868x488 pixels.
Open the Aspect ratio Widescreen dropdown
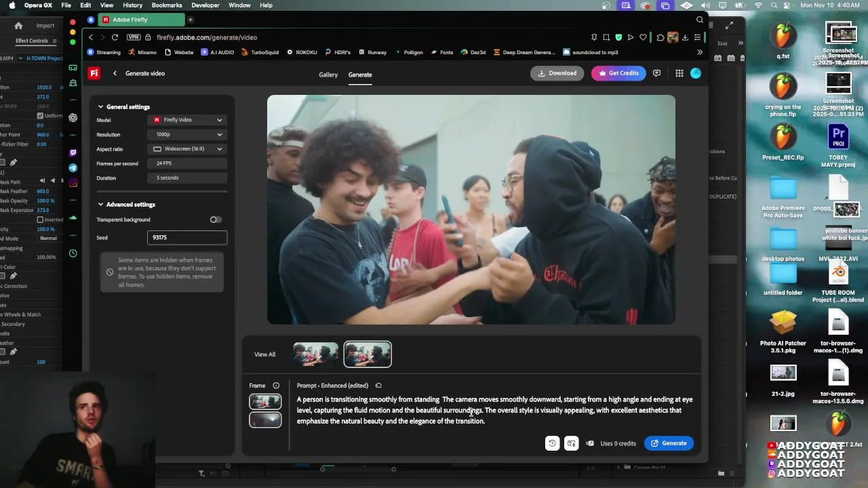pyautogui.click(x=187, y=149)
